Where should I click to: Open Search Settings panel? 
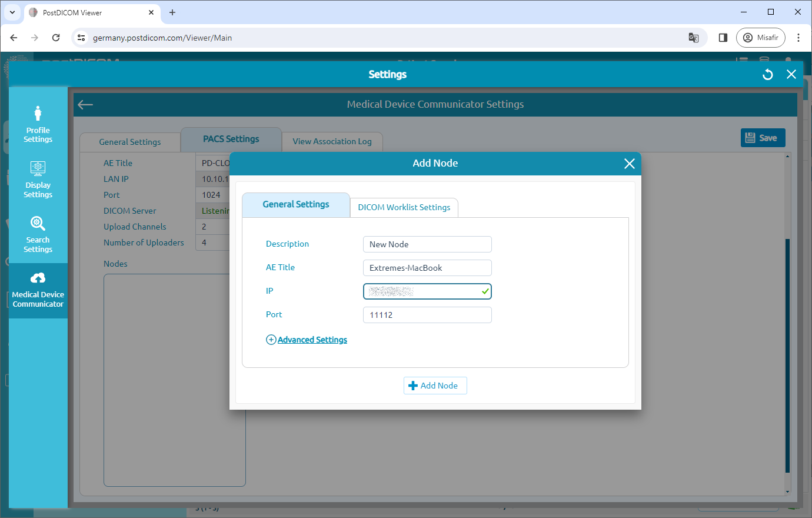[x=38, y=234]
